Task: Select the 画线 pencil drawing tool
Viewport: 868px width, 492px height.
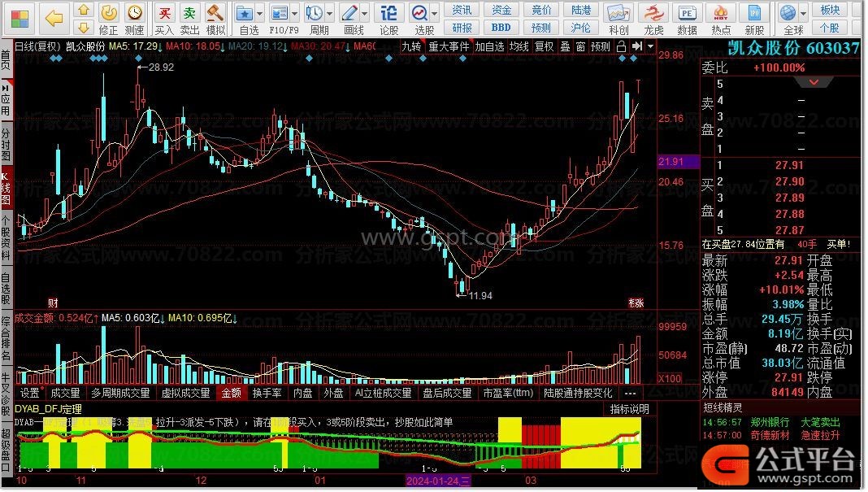Action: (349, 12)
